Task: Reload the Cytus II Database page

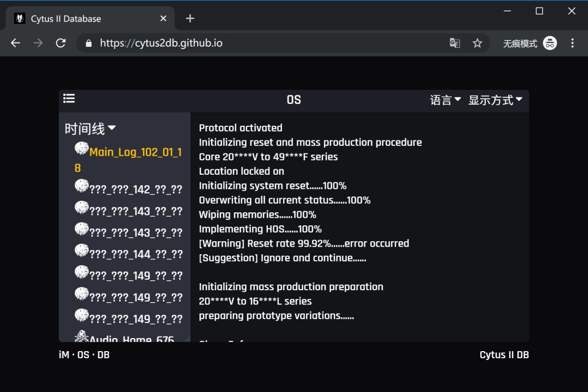Action: (x=61, y=43)
